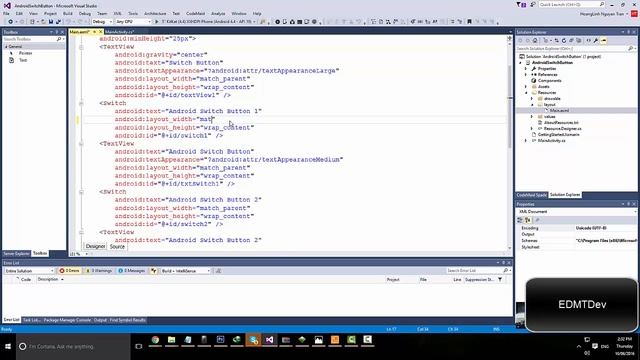
Task: Toggle auto-hide pin on Solution Explorer
Action: (x=629, y=32)
